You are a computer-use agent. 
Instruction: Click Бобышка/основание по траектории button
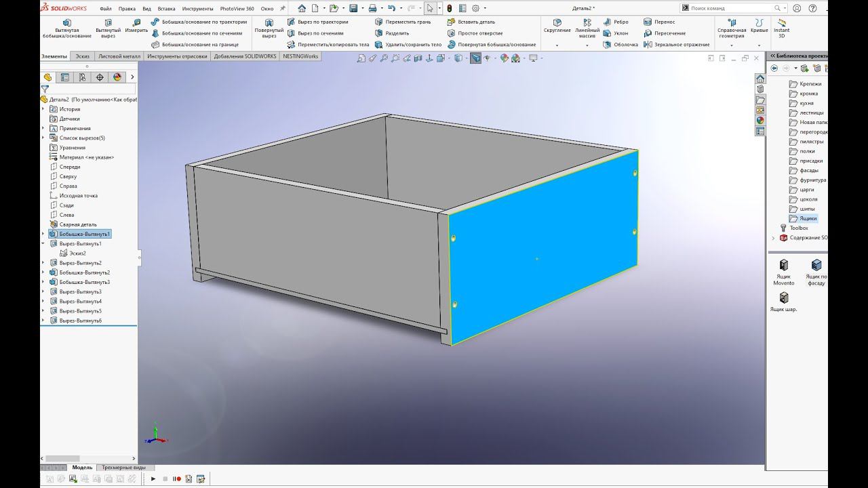click(x=199, y=22)
